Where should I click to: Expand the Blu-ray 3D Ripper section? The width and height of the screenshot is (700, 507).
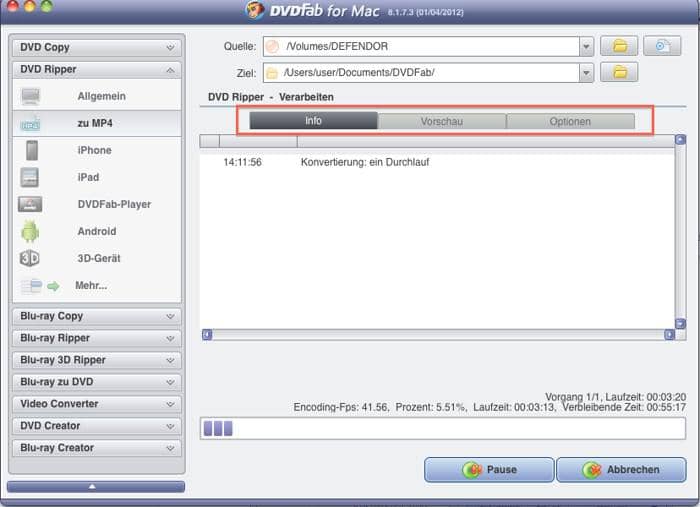click(x=97, y=360)
